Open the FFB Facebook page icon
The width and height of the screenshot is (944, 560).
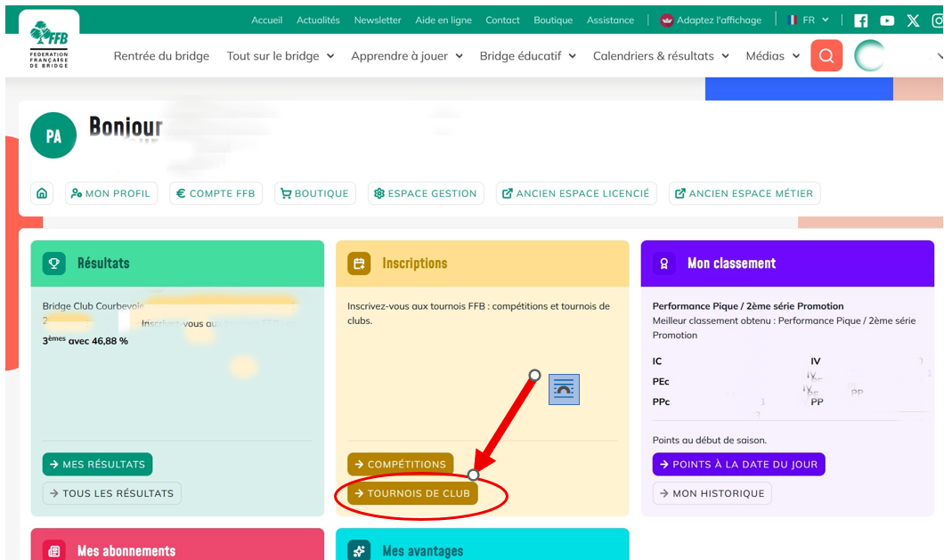pos(860,20)
